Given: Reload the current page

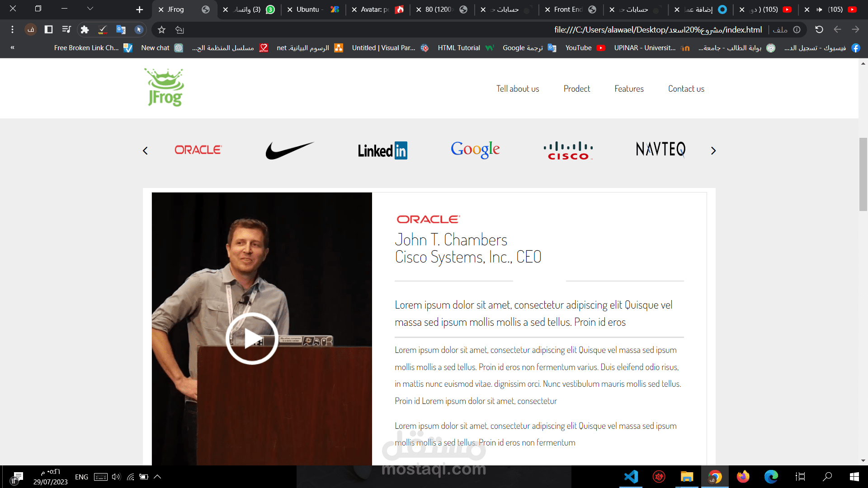Looking at the screenshot, I should (819, 30).
